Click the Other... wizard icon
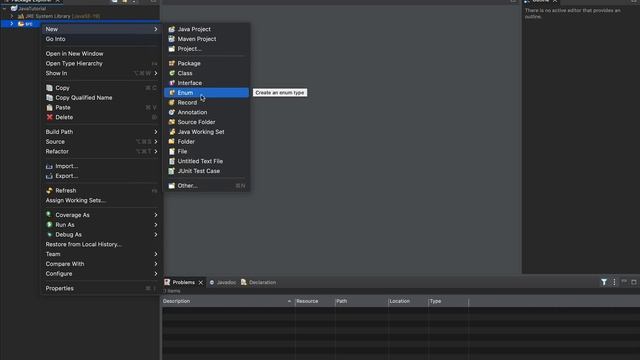The width and height of the screenshot is (640, 360). coord(172,186)
